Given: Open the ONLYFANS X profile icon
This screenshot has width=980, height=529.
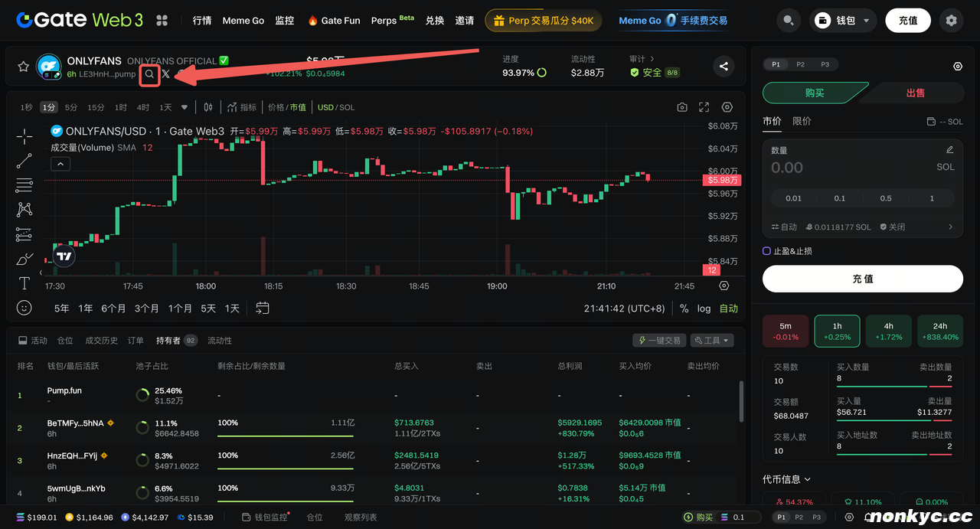Looking at the screenshot, I should [x=166, y=74].
